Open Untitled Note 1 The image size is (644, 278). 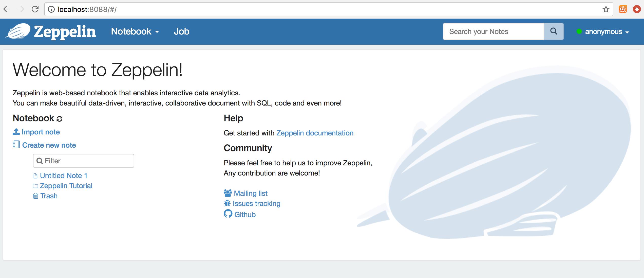click(x=64, y=176)
